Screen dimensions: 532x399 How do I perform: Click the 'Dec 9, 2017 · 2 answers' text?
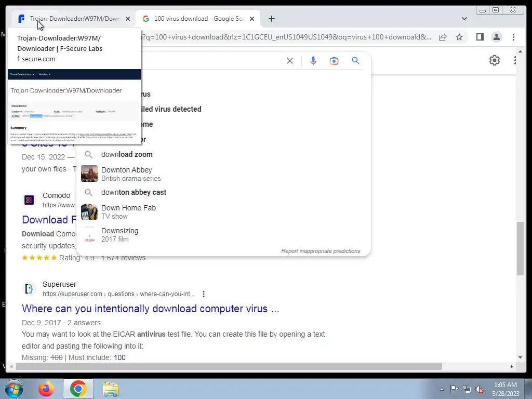coord(61,323)
